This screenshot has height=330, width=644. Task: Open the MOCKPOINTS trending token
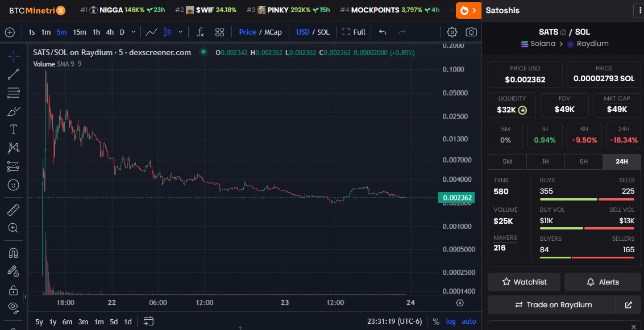[390, 10]
